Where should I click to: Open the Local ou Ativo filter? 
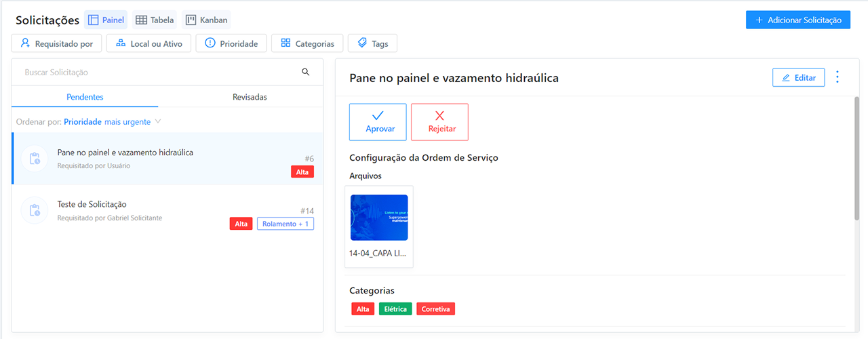tap(149, 43)
